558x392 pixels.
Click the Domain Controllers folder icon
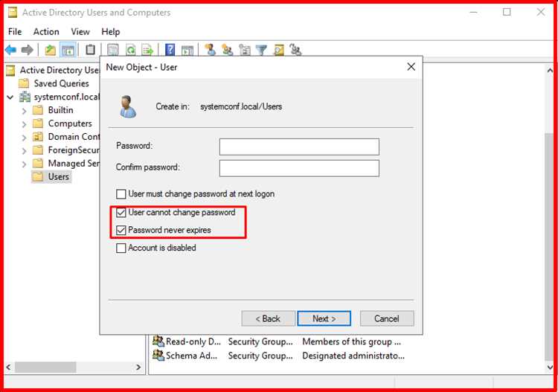pyautogui.click(x=38, y=137)
